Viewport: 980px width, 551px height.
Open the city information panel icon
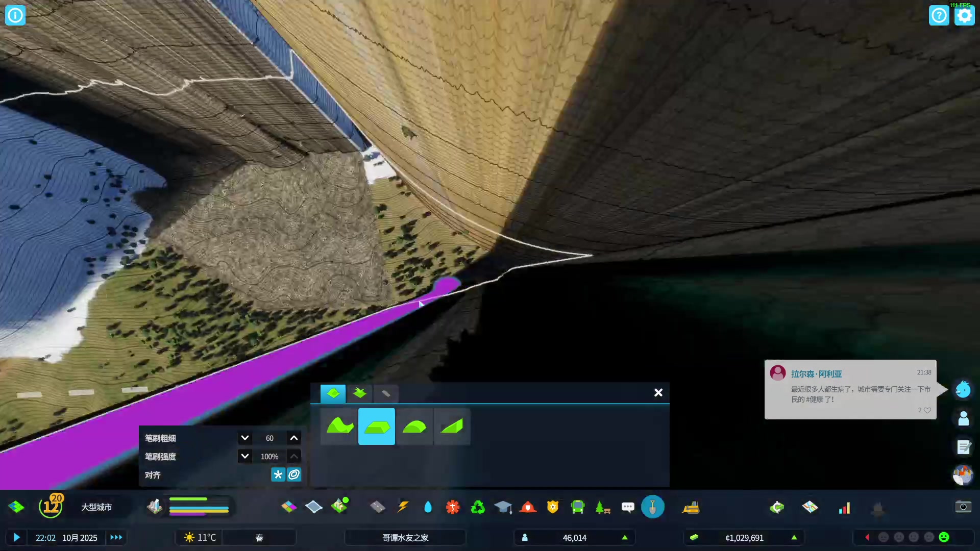tap(15, 15)
